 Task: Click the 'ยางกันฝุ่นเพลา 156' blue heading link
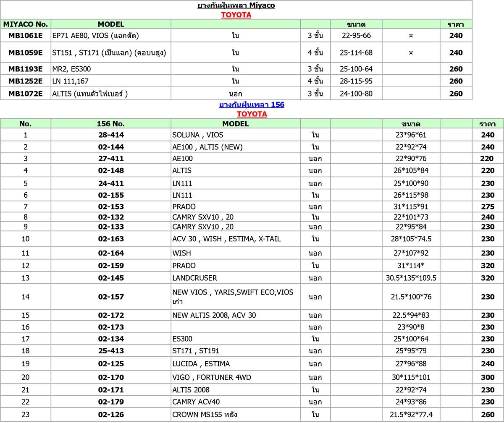pyautogui.click(x=252, y=104)
